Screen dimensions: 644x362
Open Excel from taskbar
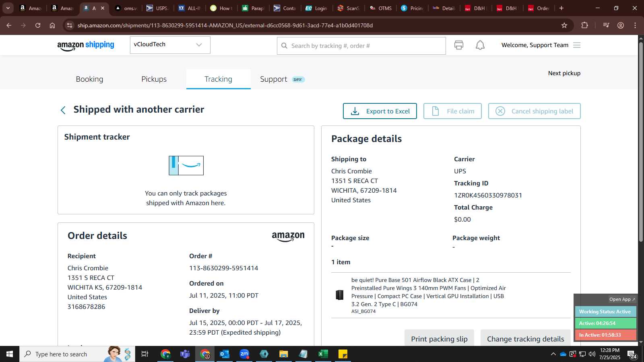pyautogui.click(x=323, y=354)
